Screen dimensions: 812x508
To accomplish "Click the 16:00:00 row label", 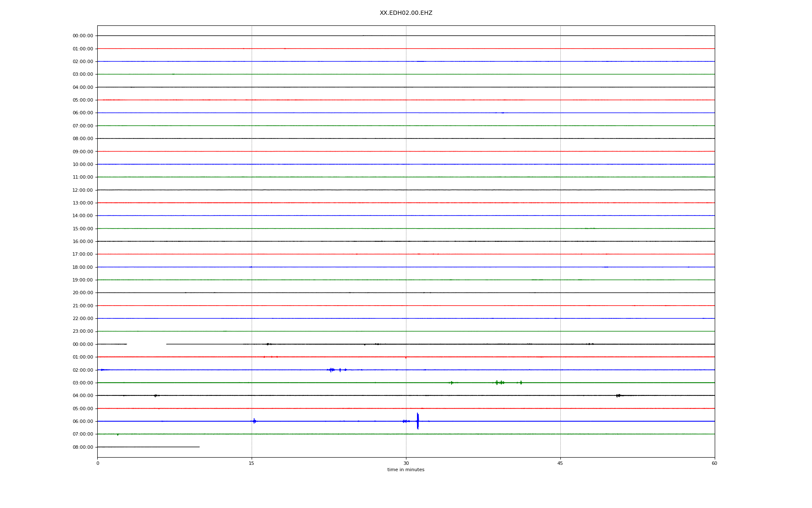I will (x=82, y=241).
